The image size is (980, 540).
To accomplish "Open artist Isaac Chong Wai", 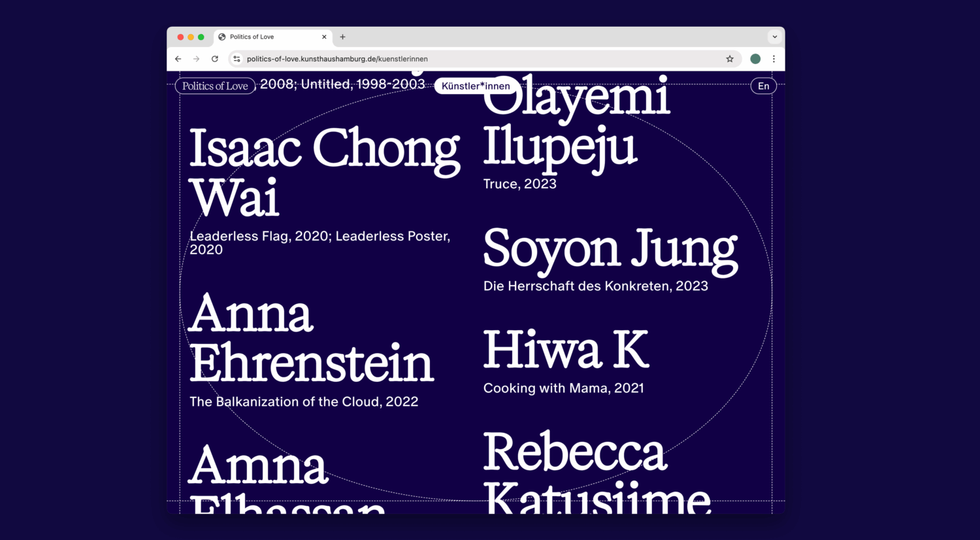I will (323, 173).
